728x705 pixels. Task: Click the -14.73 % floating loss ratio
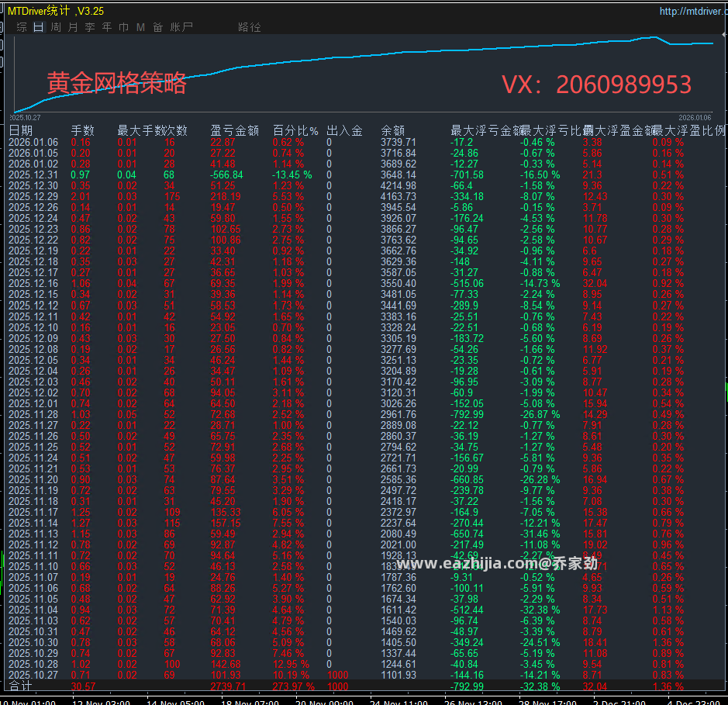tap(540, 283)
